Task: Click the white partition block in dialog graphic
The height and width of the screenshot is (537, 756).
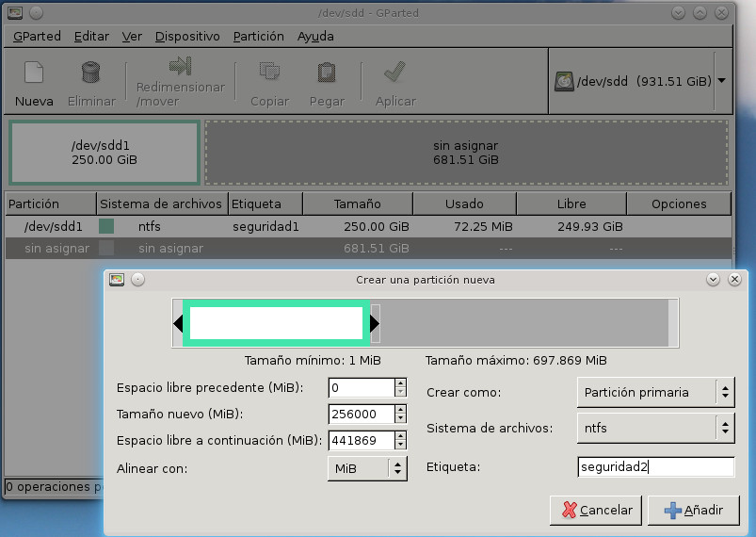Action: pyautogui.click(x=276, y=323)
